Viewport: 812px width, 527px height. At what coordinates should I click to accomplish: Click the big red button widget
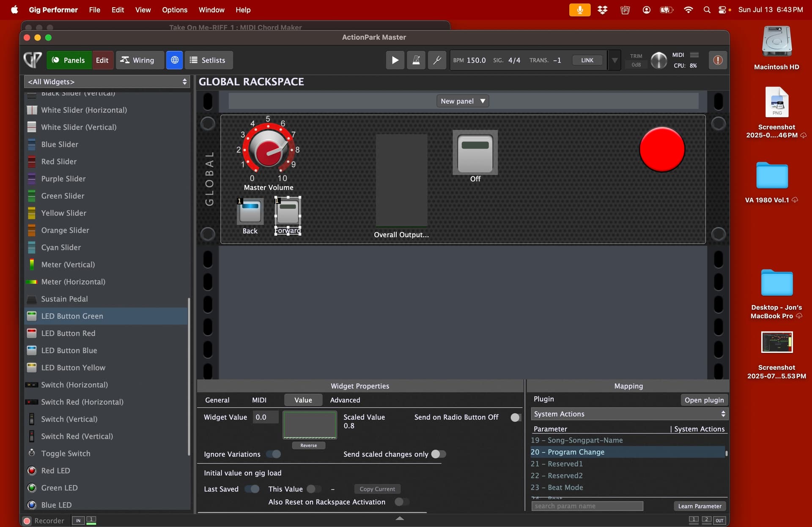coord(661,150)
